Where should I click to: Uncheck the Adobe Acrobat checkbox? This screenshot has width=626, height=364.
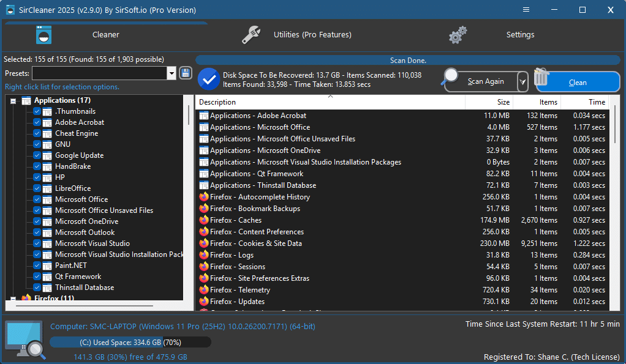[37, 122]
